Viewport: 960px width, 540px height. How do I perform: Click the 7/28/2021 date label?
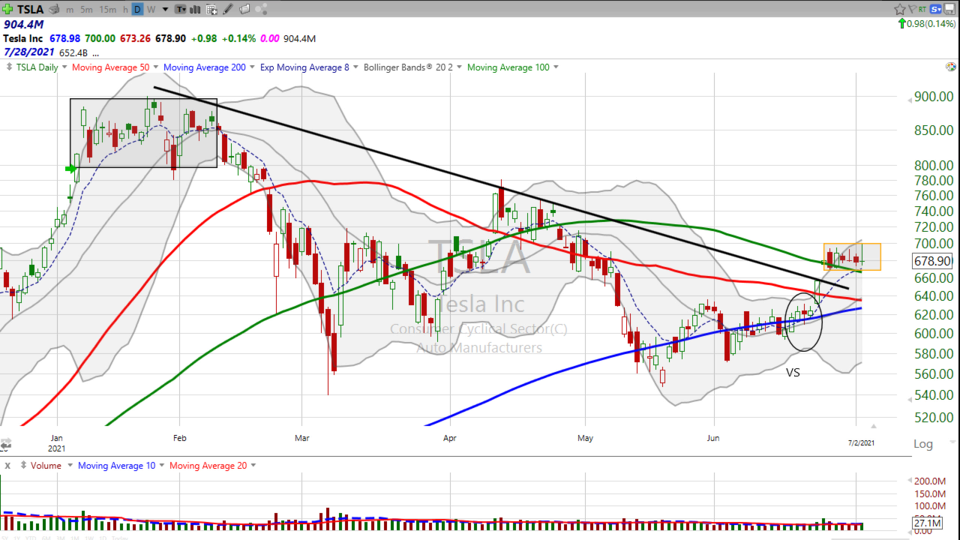click(x=29, y=53)
